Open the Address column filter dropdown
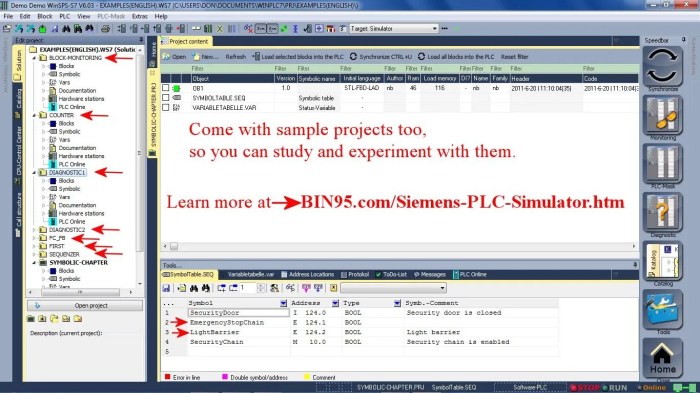The width and height of the screenshot is (700, 393). point(335,303)
